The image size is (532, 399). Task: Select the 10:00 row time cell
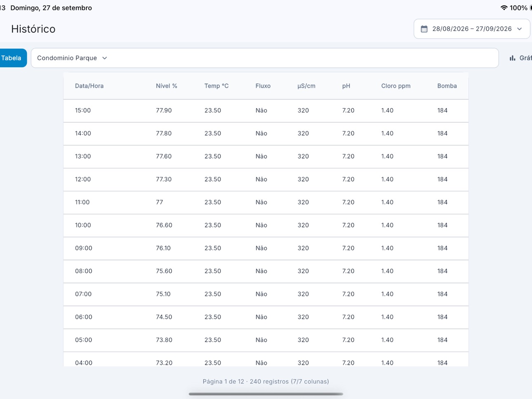(x=83, y=225)
